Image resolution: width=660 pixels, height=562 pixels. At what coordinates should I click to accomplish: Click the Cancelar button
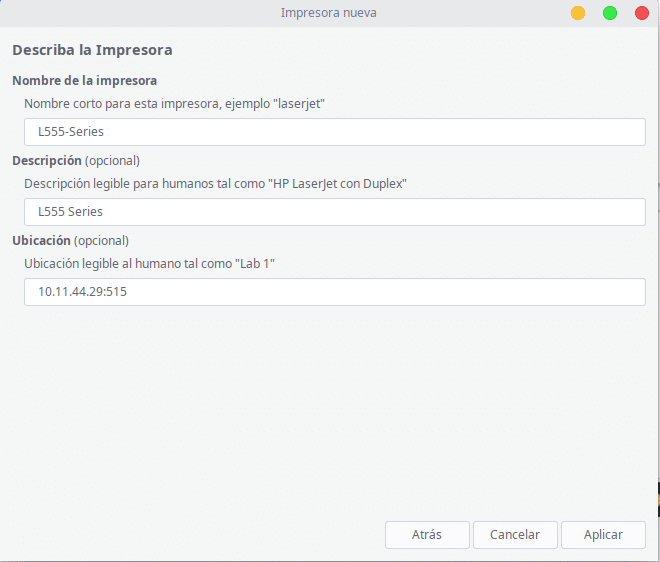pos(515,535)
